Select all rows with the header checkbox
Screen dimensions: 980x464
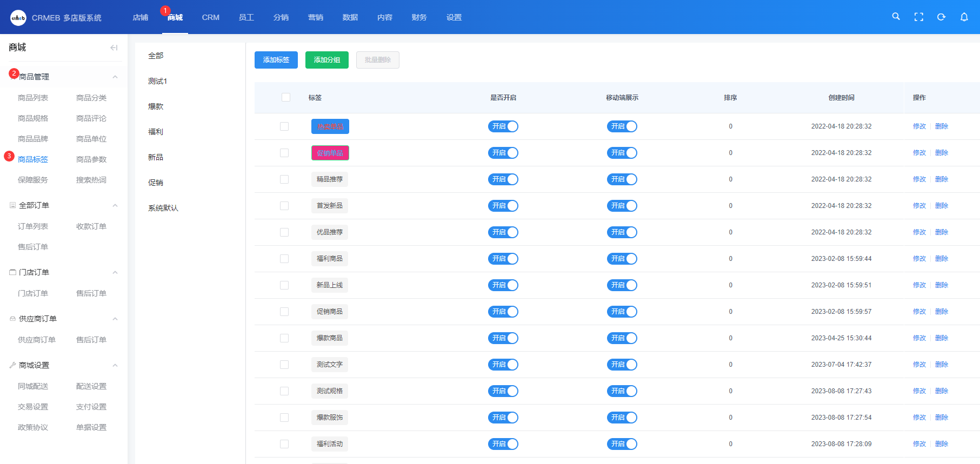point(286,97)
